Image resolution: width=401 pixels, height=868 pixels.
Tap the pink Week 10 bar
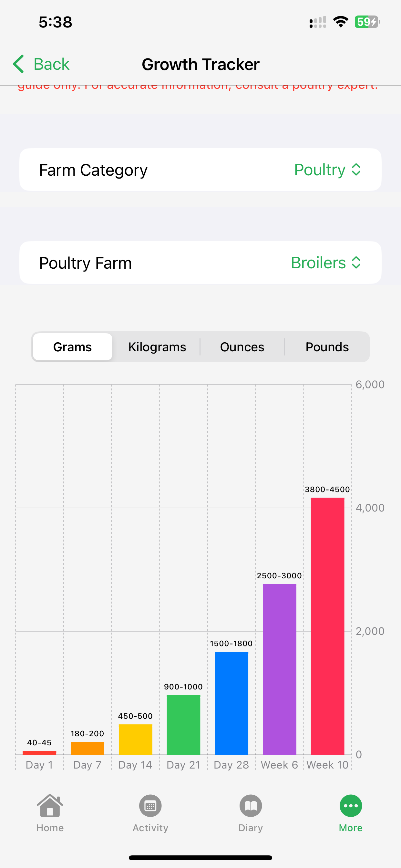pyautogui.click(x=327, y=626)
